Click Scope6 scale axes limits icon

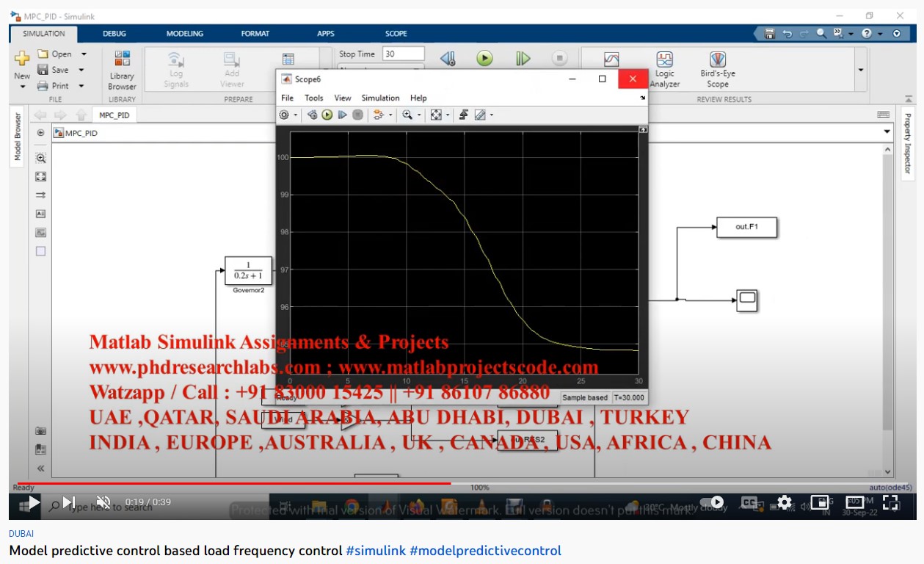pyautogui.click(x=436, y=115)
